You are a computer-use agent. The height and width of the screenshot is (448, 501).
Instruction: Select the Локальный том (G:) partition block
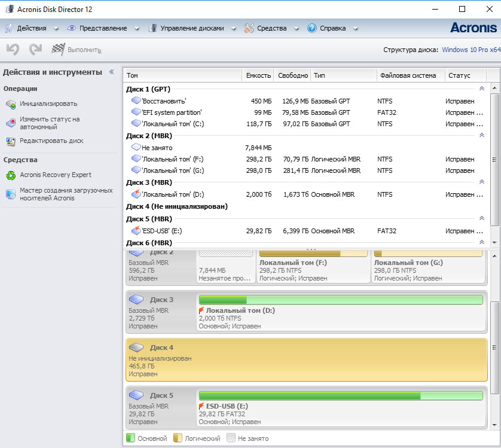428,267
